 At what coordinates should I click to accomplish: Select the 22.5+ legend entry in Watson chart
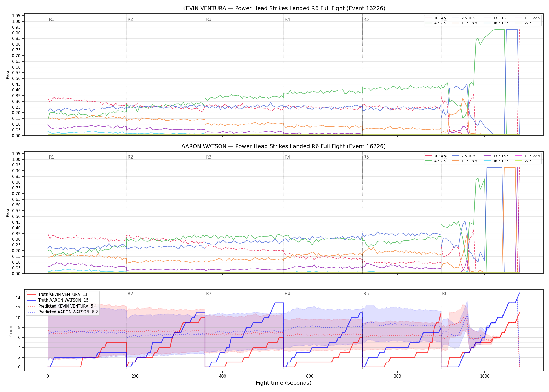525,161
